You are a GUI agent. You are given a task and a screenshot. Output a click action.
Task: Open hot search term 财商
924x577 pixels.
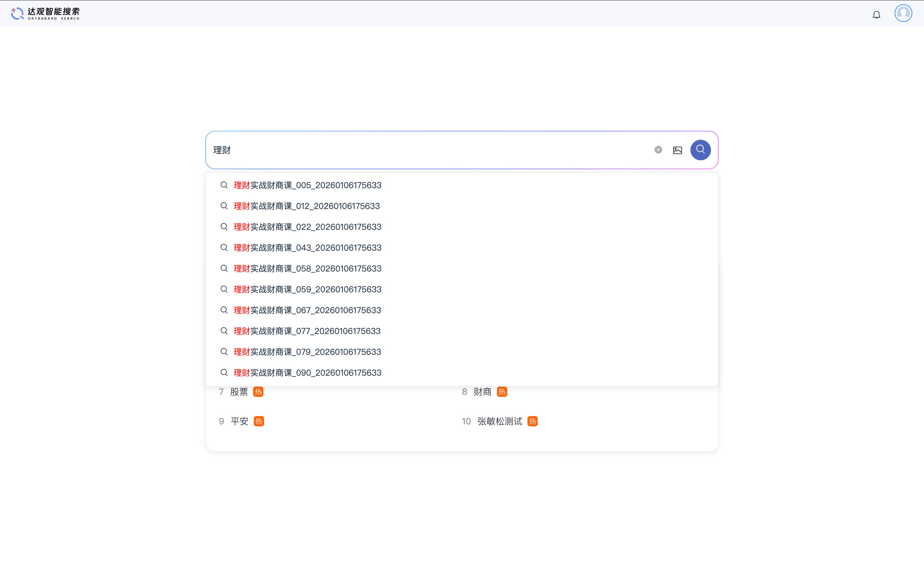(x=483, y=392)
